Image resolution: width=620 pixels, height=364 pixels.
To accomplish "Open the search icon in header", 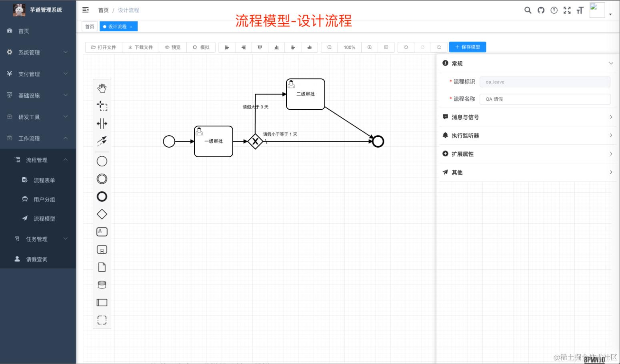I will click(528, 10).
